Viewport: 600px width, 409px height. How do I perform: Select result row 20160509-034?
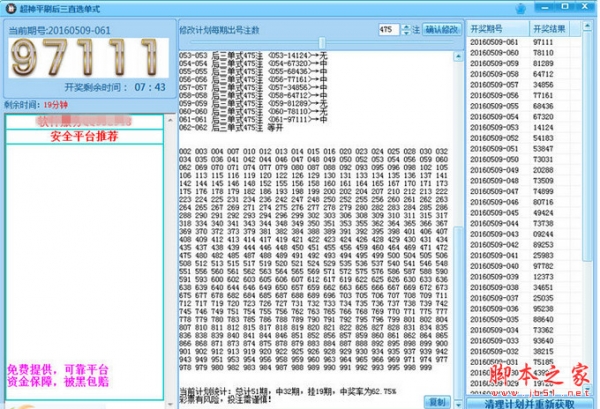(524, 330)
